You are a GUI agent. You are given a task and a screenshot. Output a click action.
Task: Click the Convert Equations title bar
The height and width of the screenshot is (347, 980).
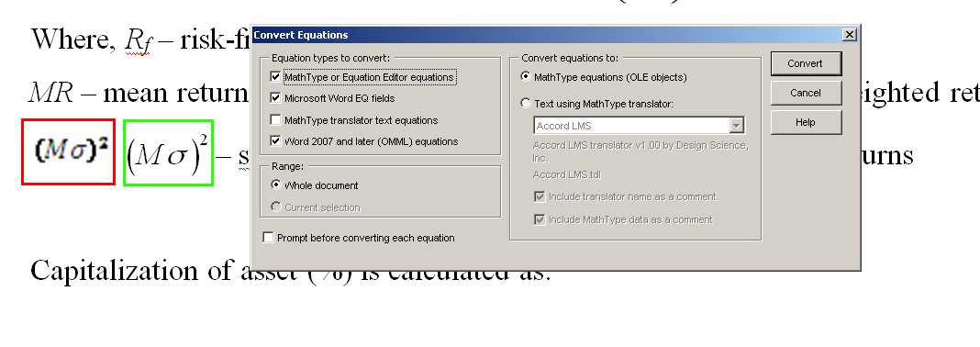pyautogui.click(x=544, y=35)
